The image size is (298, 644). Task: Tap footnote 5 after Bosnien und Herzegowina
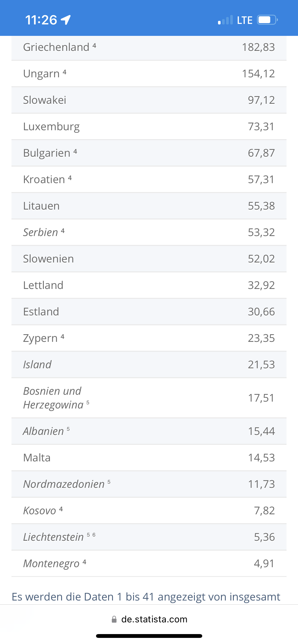(88, 402)
